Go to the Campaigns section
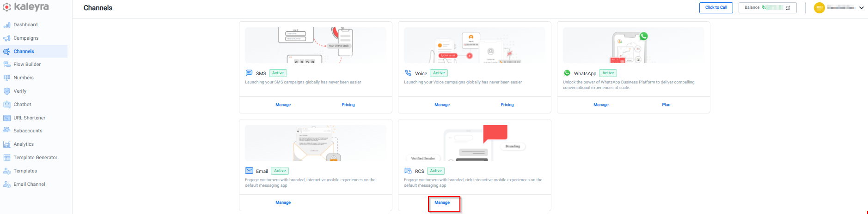The height and width of the screenshot is (214, 868). (26, 38)
